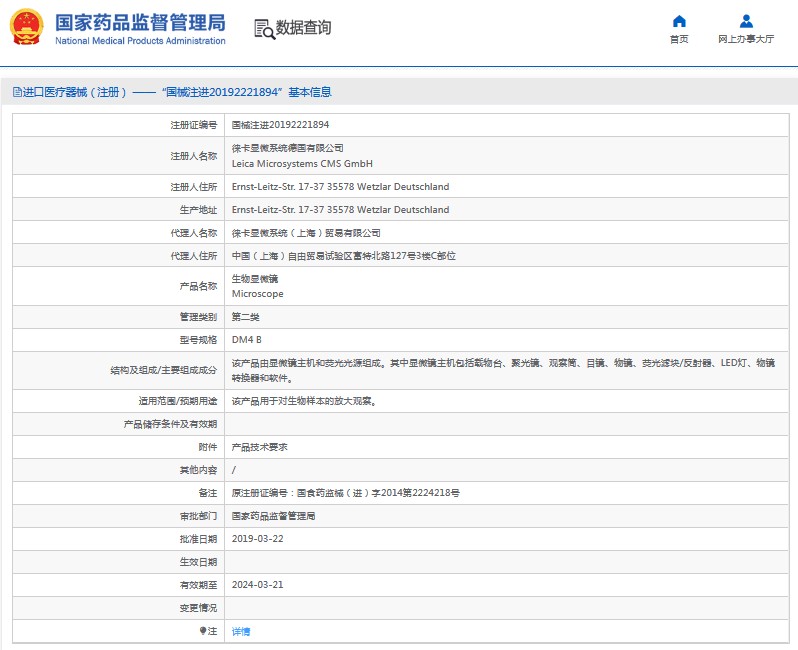Click the 网上办事大厅 label
The height and width of the screenshot is (650, 798).
click(x=746, y=39)
